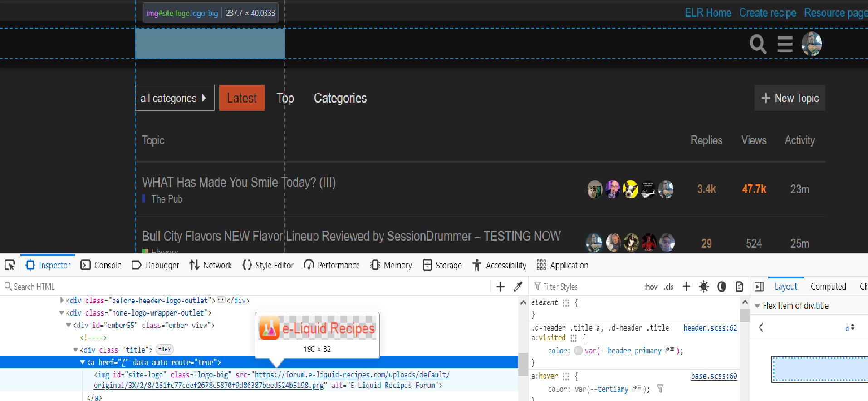Open the forum search magnifier icon
The width and height of the screenshot is (868, 401).
(x=758, y=44)
